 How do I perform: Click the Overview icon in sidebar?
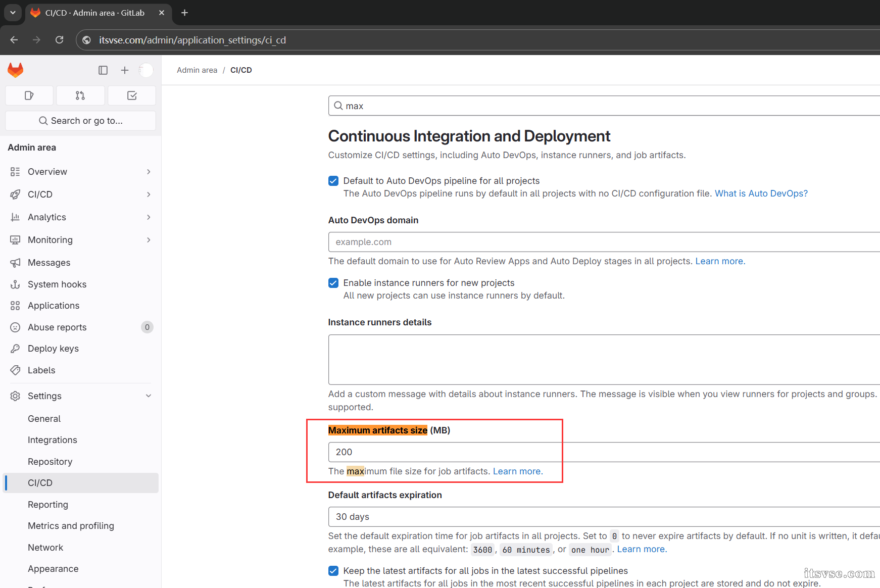[15, 172]
